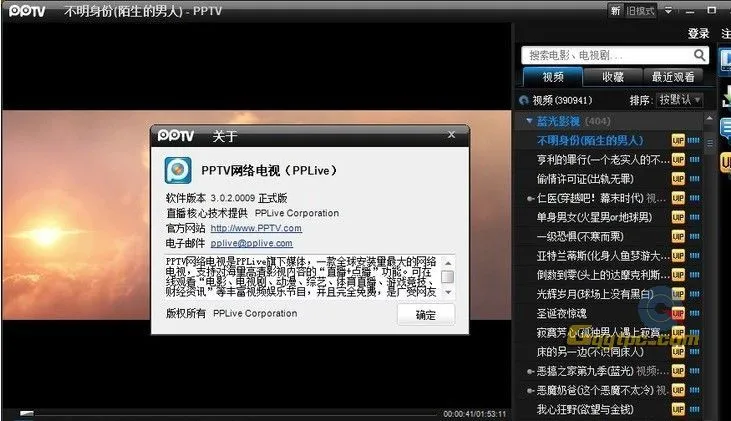Click the VIP badge on 亚特兰蒂斯 row

(678, 255)
